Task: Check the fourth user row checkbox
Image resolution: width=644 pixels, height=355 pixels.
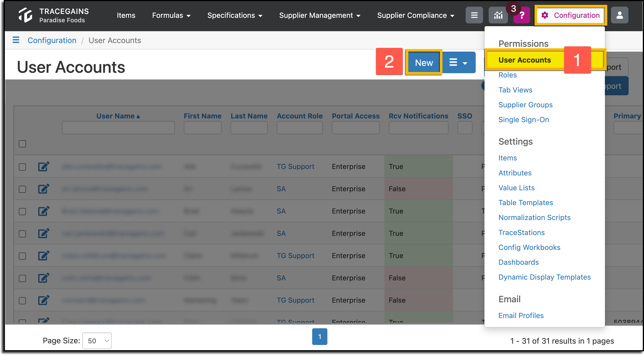Action: pos(22,234)
